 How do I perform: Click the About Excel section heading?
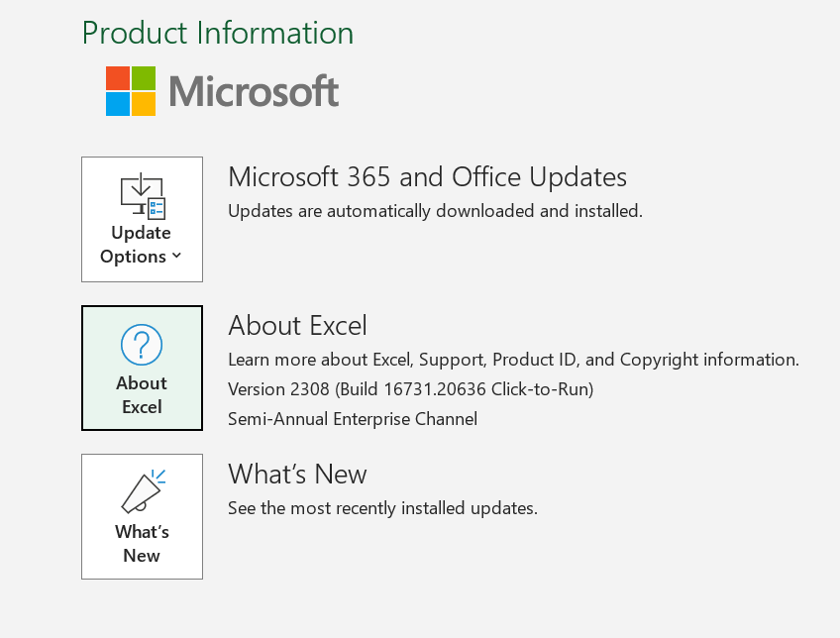coord(297,325)
